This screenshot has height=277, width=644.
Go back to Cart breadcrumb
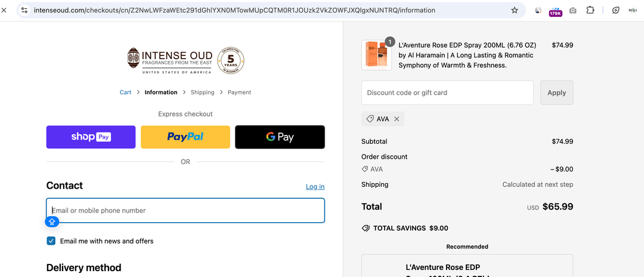pyautogui.click(x=125, y=93)
